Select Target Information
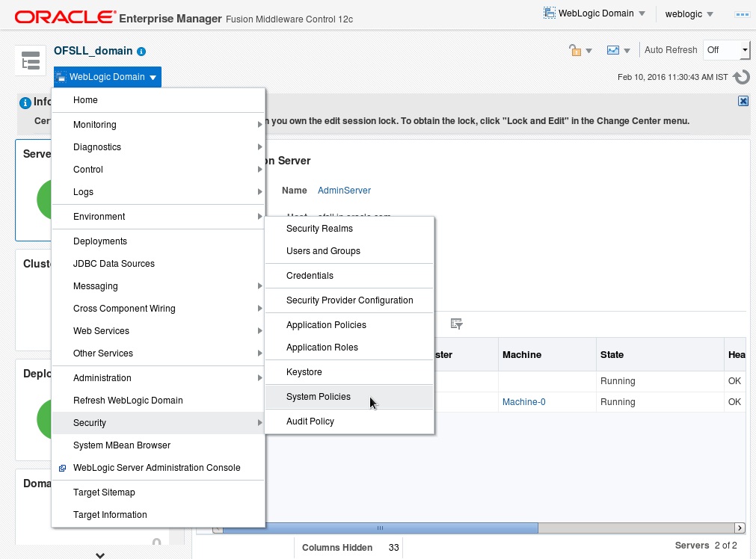This screenshot has width=756, height=559. pos(158,515)
